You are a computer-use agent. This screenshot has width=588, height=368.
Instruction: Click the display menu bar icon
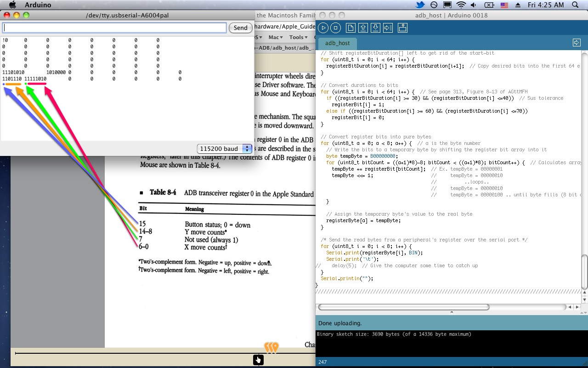click(447, 5)
